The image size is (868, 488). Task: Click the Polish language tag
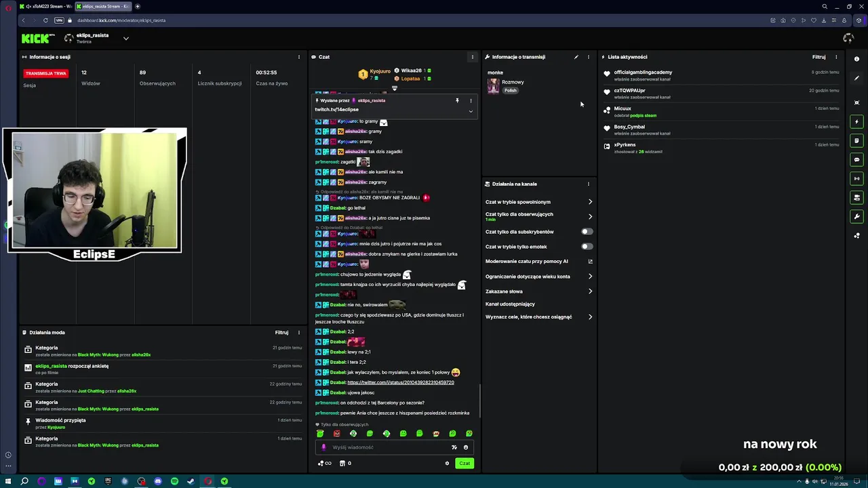511,90
